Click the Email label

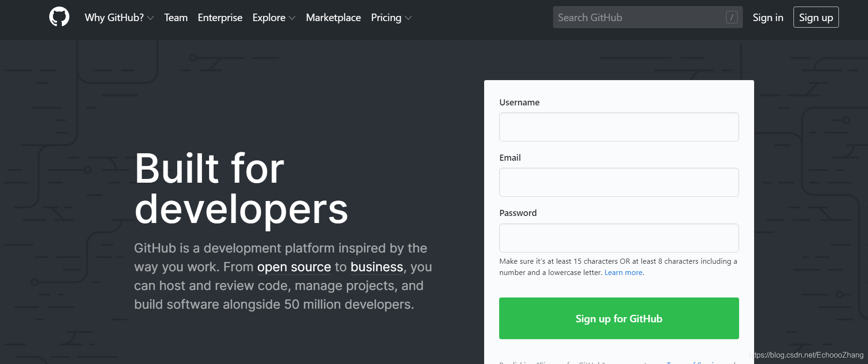(510, 158)
